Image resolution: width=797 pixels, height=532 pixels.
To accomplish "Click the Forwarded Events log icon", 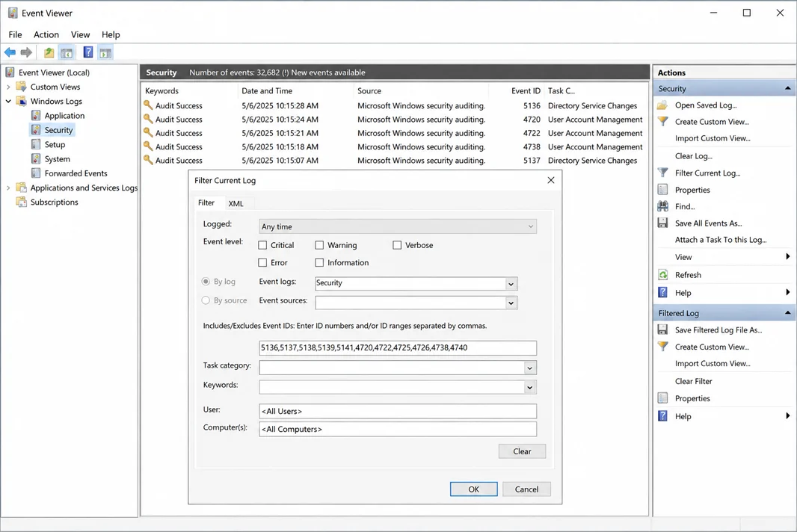I will point(36,173).
